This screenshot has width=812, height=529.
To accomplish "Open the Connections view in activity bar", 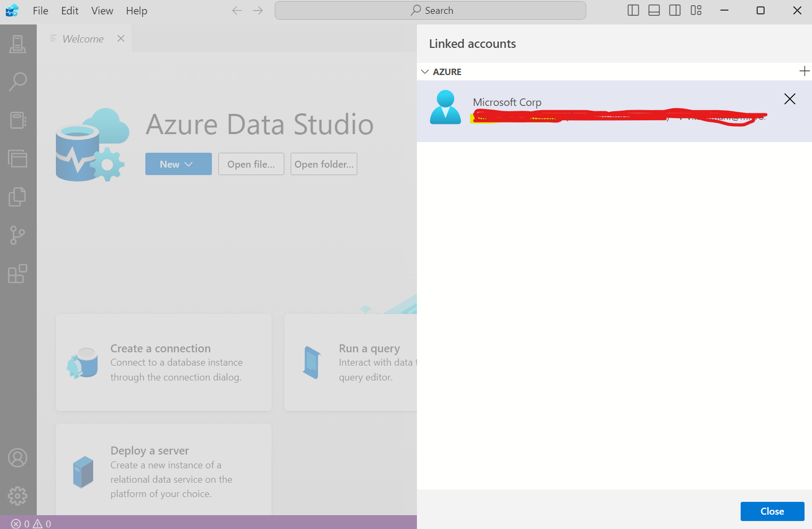I will 18,44.
